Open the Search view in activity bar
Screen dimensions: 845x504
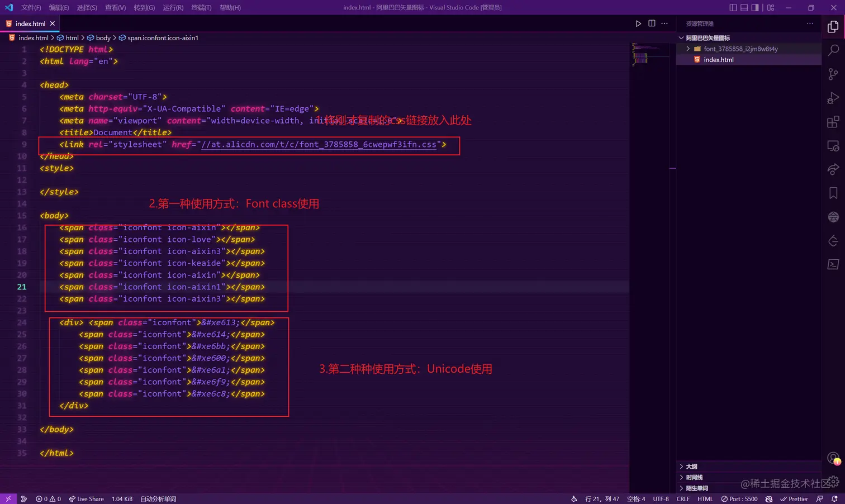coord(833,50)
